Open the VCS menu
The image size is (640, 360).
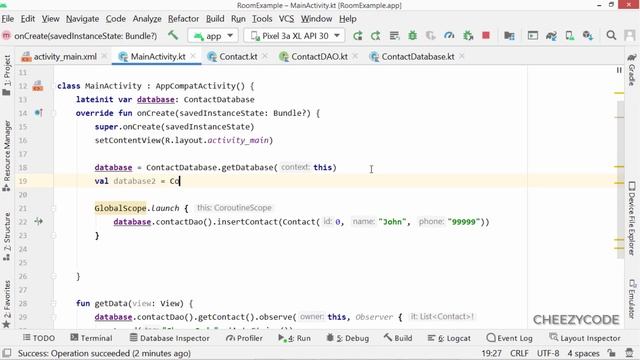click(x=286, y=19)
